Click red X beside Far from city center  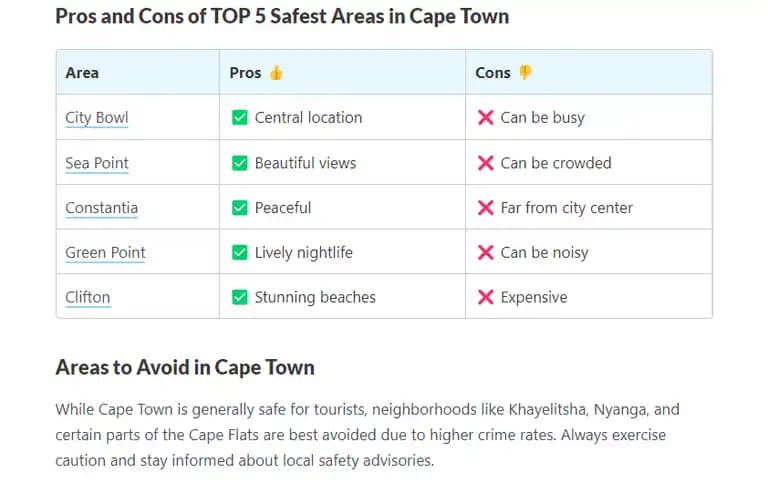pos(485,208)
